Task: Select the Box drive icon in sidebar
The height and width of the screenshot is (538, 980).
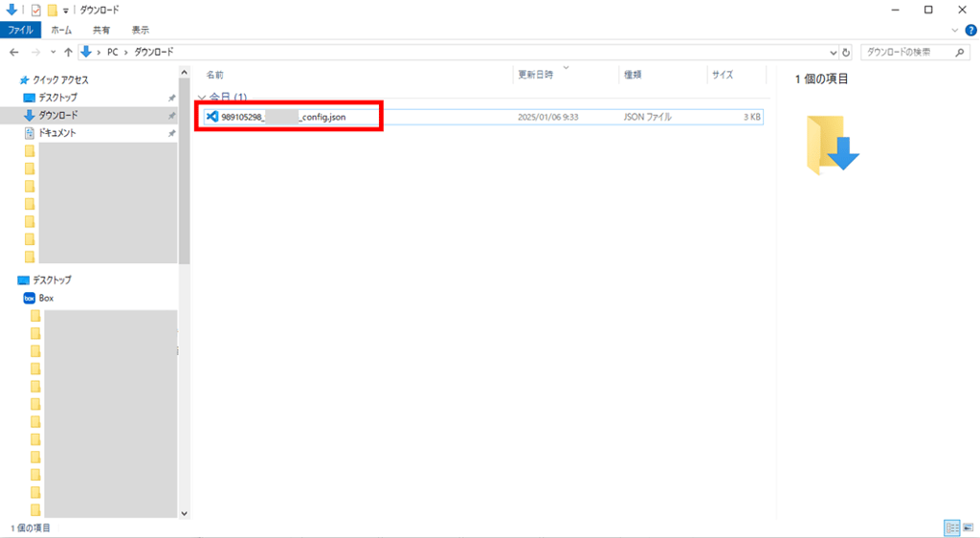Action: (x=29, y=298)
